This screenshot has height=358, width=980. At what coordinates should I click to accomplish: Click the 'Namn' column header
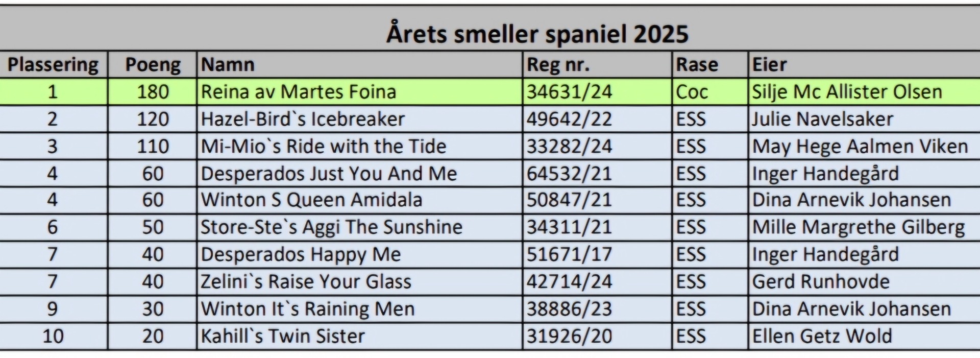click(x=228, y=65)
